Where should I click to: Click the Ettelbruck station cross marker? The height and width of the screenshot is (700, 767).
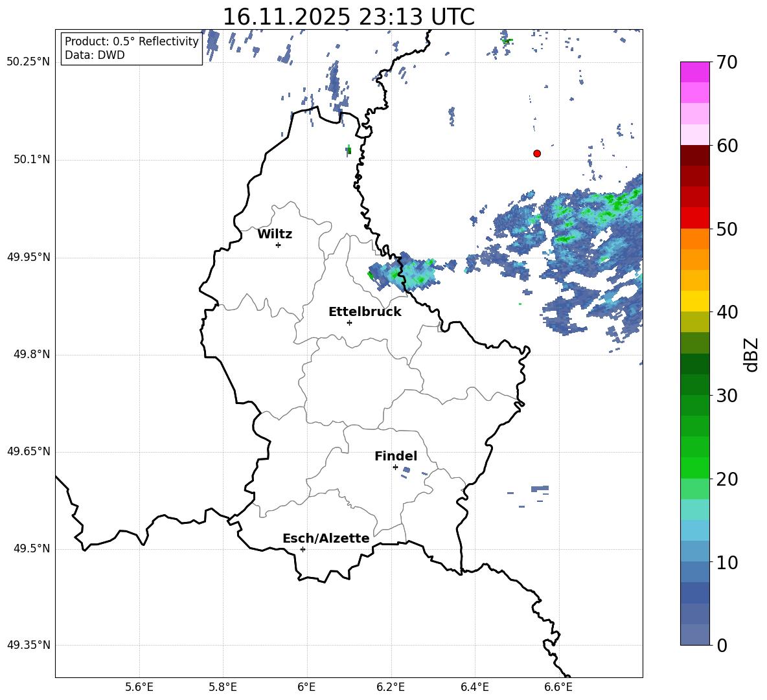point(349,322)
